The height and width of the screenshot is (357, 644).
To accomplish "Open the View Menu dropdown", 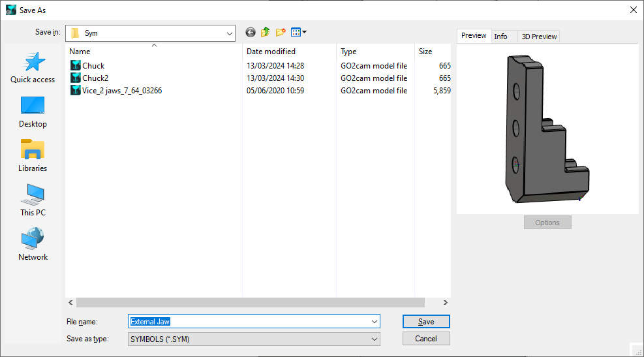I will 299,33.
